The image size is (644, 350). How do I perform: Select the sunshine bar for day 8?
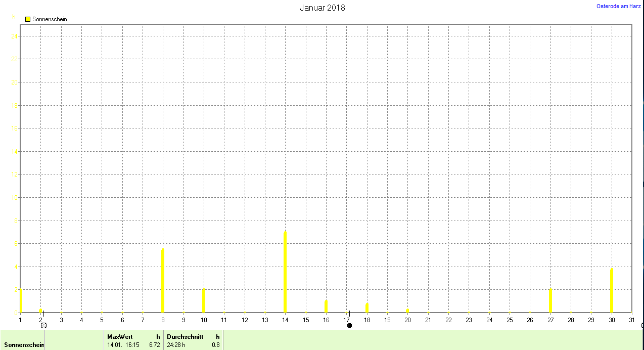click(163, 280)
